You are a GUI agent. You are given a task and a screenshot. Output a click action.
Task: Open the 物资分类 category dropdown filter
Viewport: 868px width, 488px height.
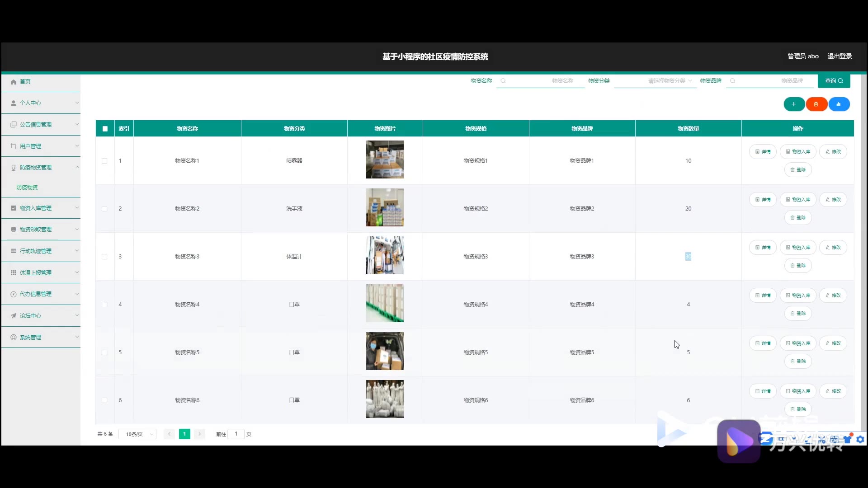(655, 81)
